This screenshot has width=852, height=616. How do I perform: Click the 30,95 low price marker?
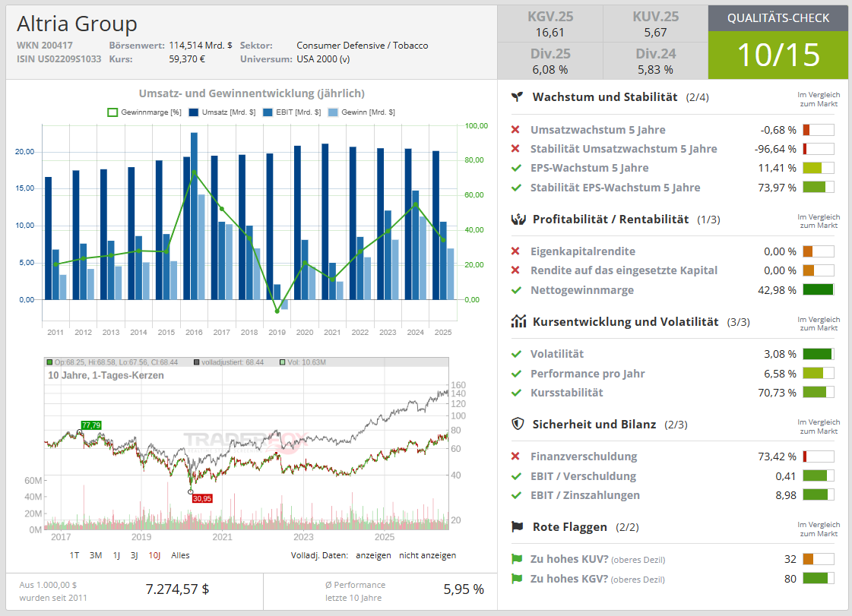click(x=202, y=499)
